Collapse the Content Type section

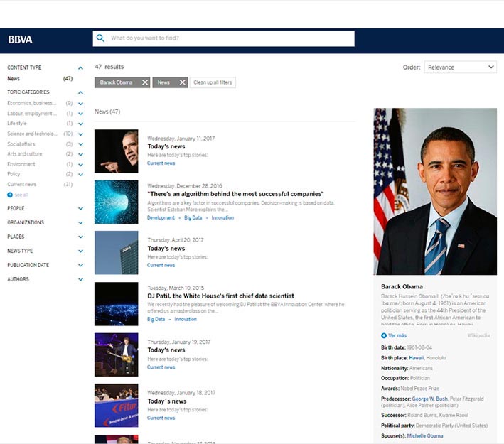point(80,67)
